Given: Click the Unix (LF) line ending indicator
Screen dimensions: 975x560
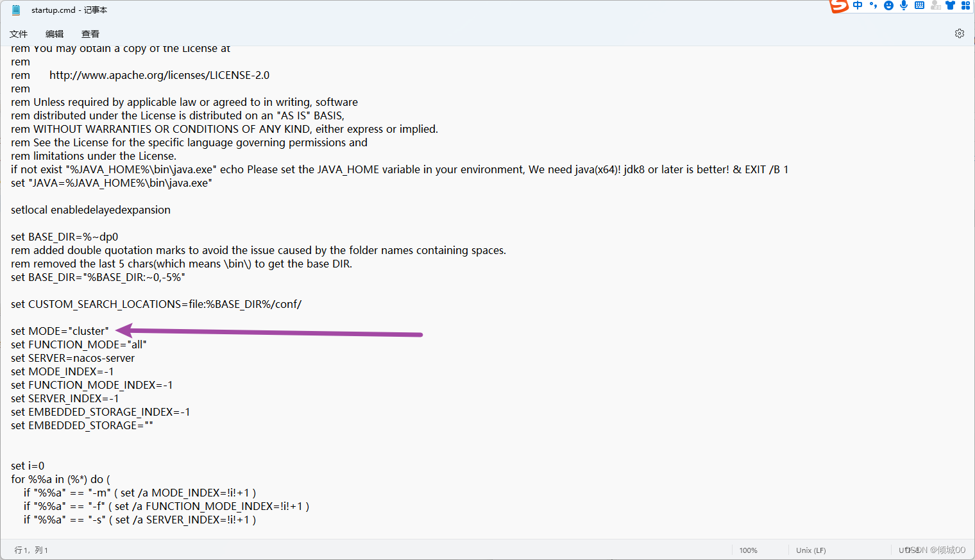Looking at the screenshot, I should click(811, 550).
